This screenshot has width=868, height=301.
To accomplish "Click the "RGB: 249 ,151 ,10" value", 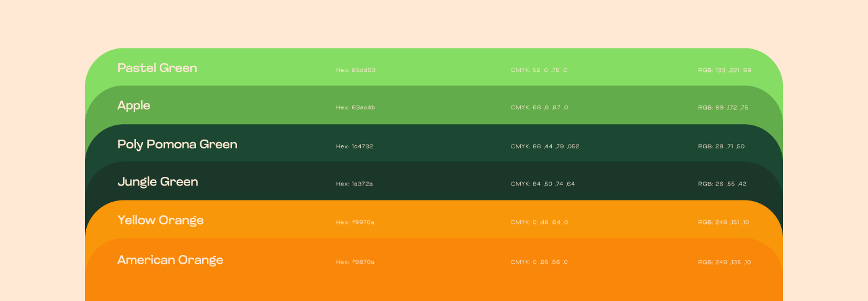I will point(724,222).
